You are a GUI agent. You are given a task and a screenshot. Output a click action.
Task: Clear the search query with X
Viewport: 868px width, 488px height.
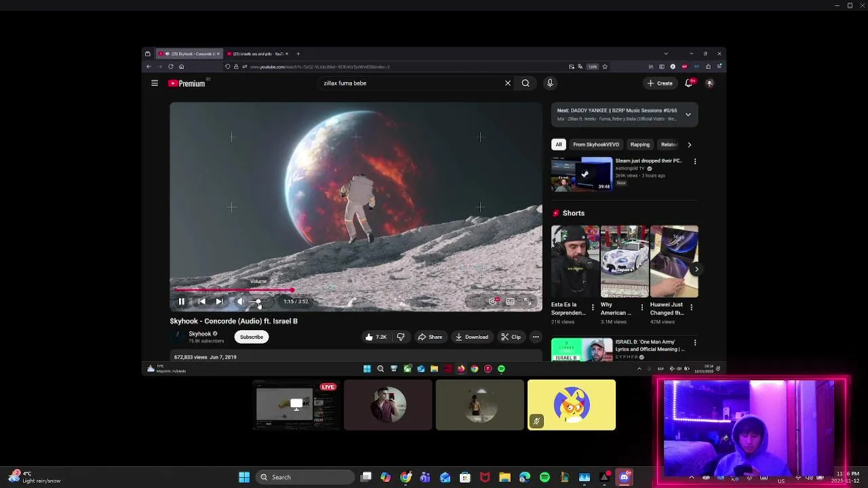coord(507,83)
